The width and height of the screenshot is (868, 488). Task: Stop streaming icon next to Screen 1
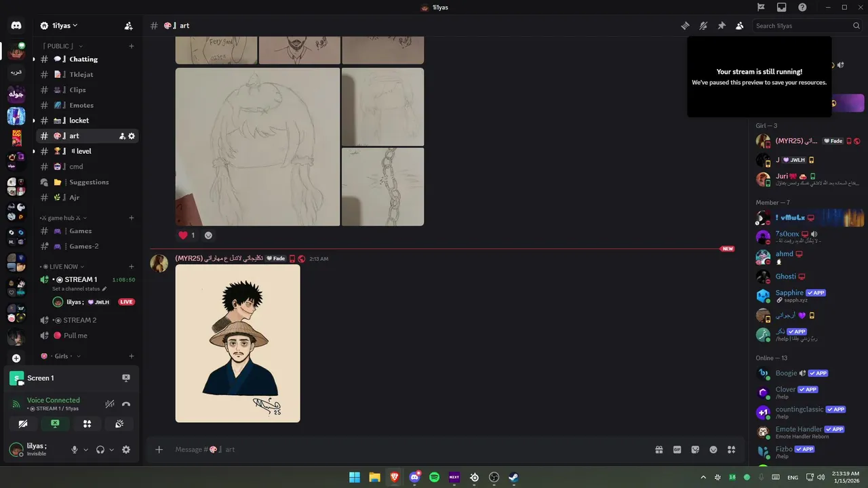(x=125, y=378)
